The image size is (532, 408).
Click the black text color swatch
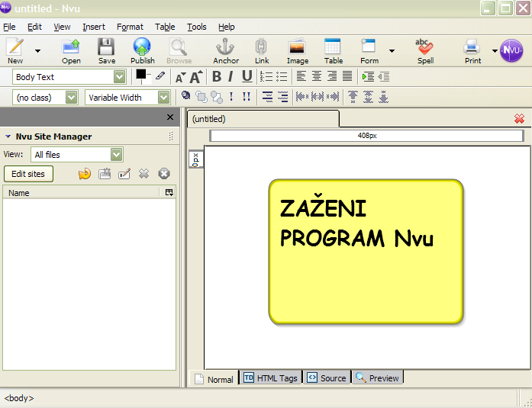coord(140,75)
